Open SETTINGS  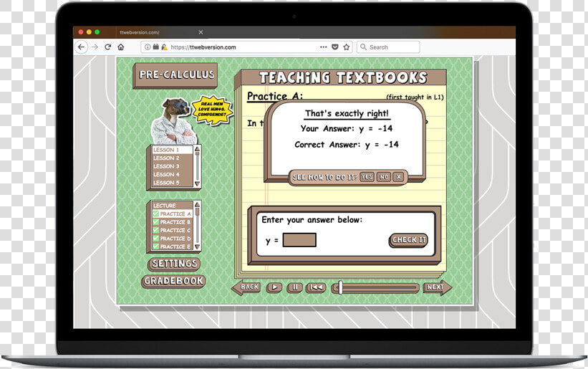click(x=174, y=264)
